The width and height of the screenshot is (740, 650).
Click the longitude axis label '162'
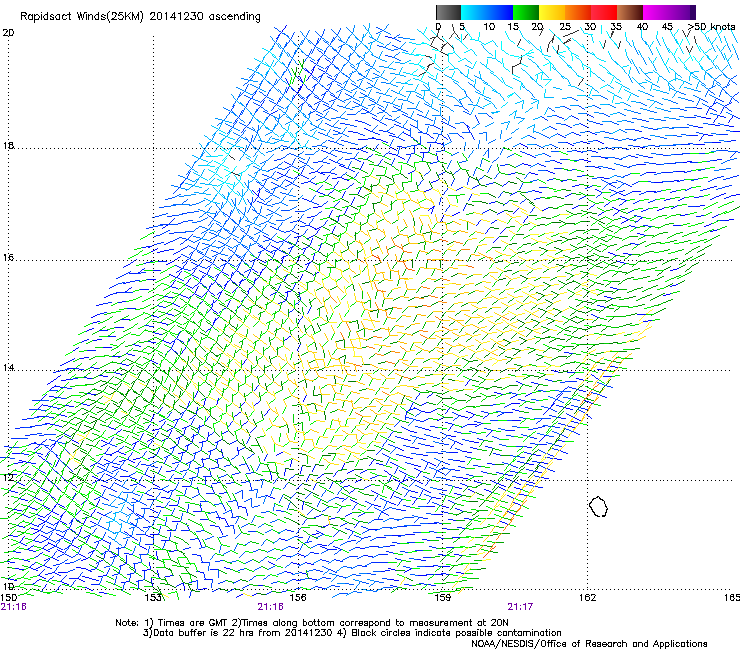tap(587, 597)
